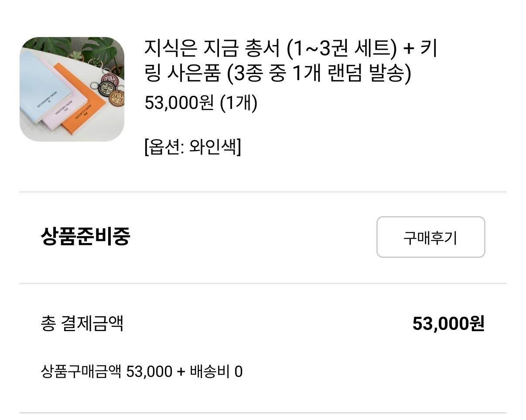Click the 상품구매금액 53,000 text

(106, 372)
